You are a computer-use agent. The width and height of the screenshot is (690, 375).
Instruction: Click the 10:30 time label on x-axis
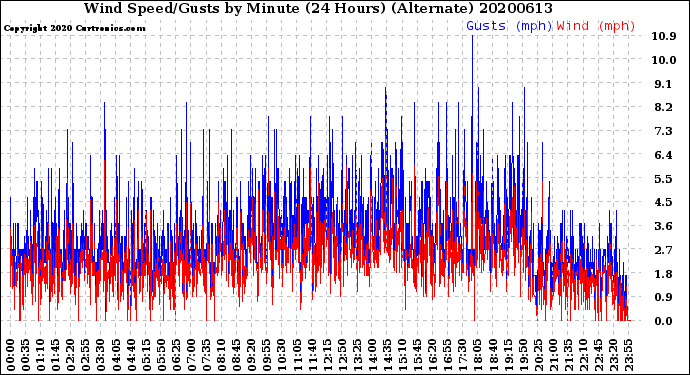click(282, 355)
